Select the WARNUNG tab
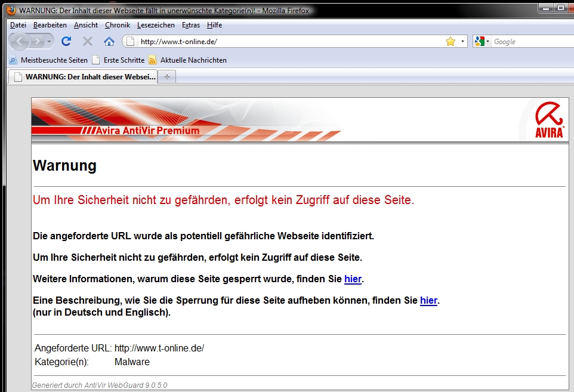 (x=84, y=76)
